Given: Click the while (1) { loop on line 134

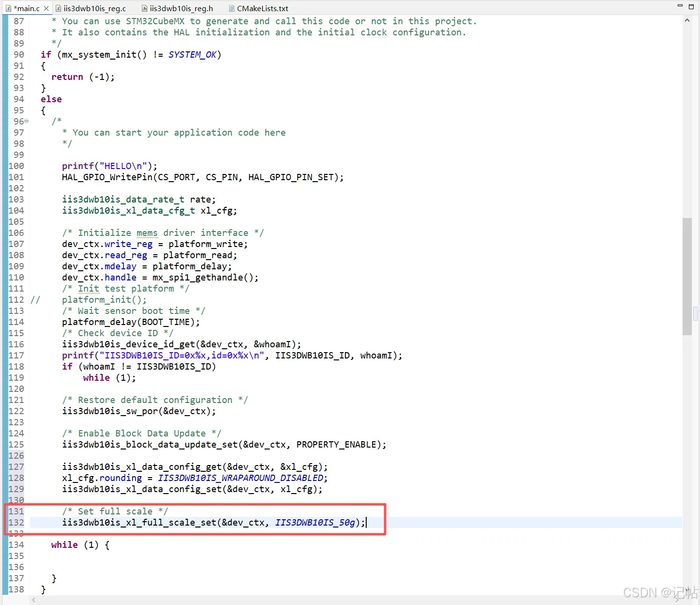Looking at the screenshot, I should click(x=80, y=545).
